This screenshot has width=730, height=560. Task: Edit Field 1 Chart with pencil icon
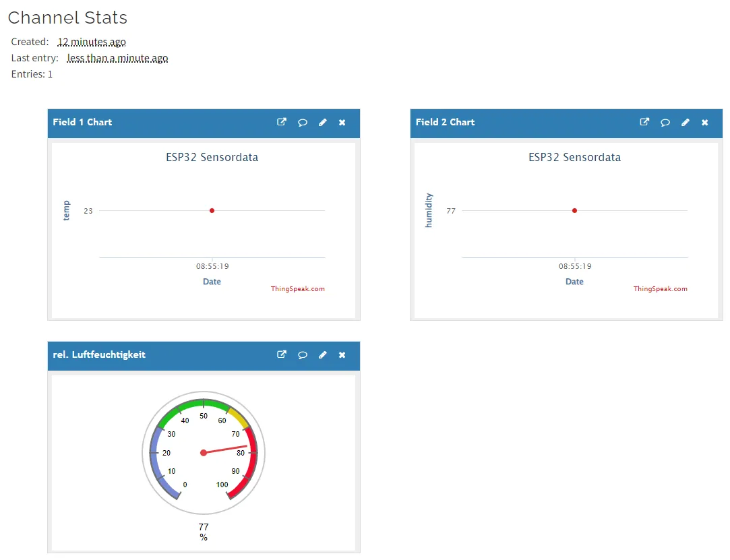[x=323, y=122]
